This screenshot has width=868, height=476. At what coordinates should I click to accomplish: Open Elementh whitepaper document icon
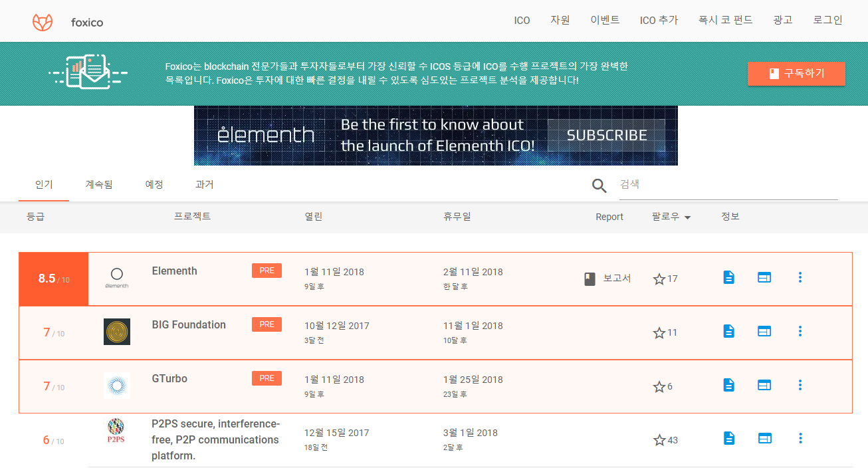(x=728, y=278)
